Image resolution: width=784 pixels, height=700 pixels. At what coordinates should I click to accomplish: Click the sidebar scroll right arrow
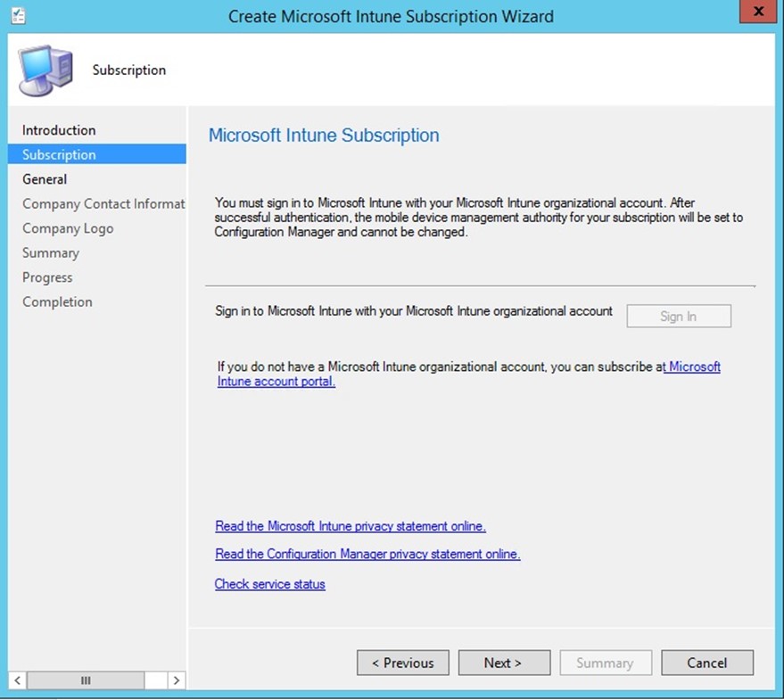pos(176,680)
